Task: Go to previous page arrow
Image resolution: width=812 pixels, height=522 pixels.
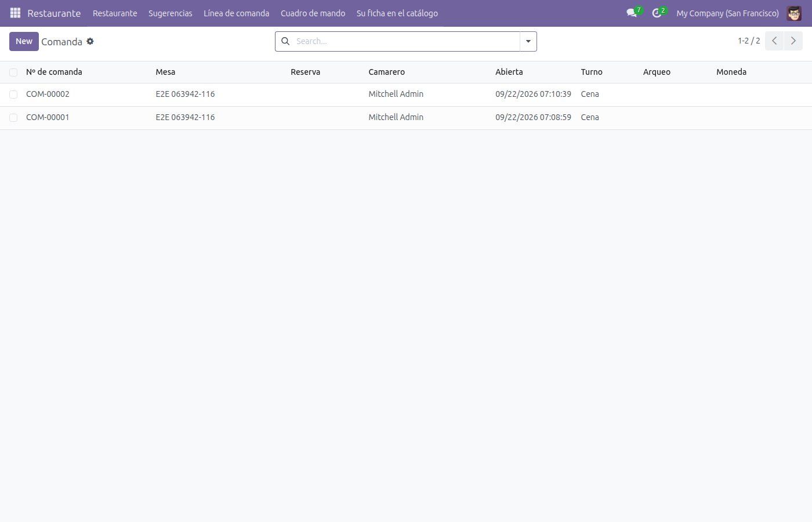Action: coord(774,41)
